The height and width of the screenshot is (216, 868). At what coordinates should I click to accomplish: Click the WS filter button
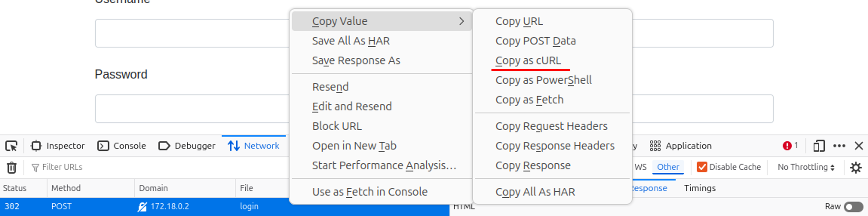pyautogui.click(x=640, y=167)
